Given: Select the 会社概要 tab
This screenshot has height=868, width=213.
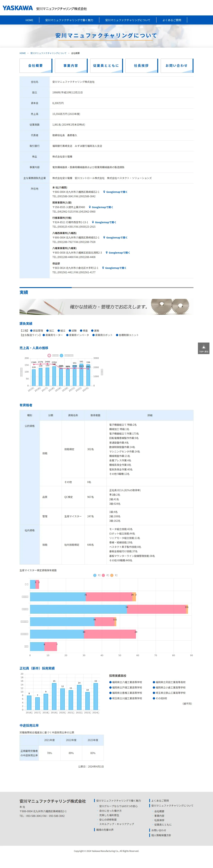Looking at the screenshot, I should pyautogui.click(x=36, y=66).
